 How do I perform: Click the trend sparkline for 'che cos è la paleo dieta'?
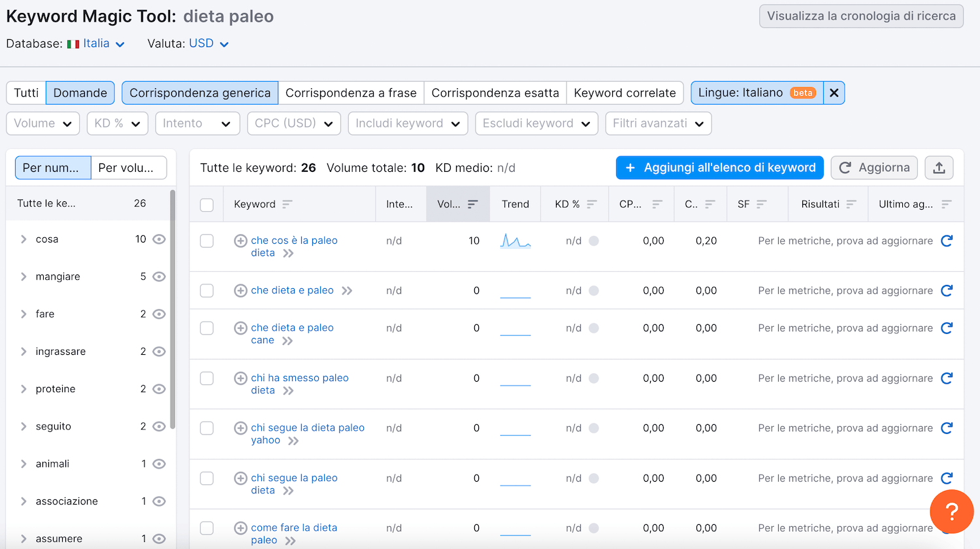coord(515,241)
